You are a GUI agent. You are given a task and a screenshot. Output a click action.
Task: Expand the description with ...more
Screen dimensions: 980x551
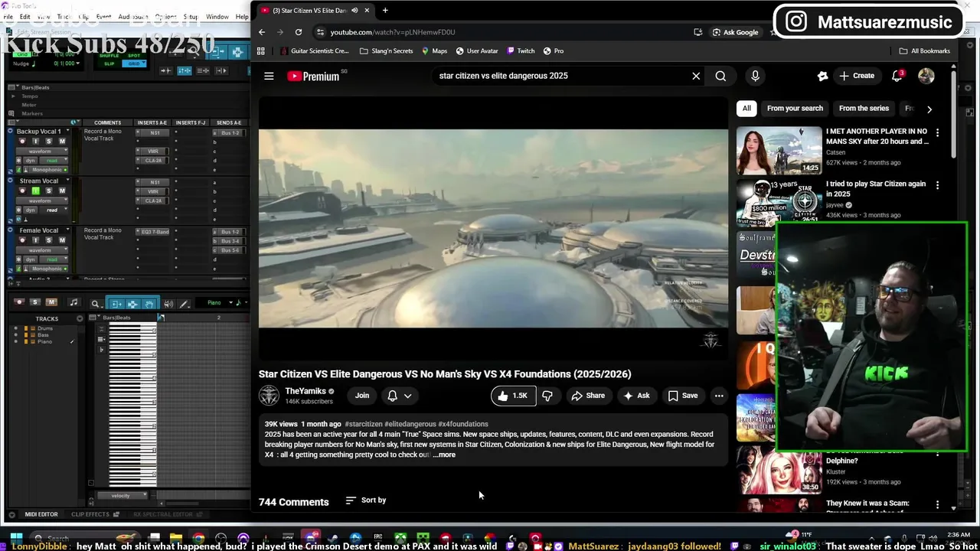point(444,455)
